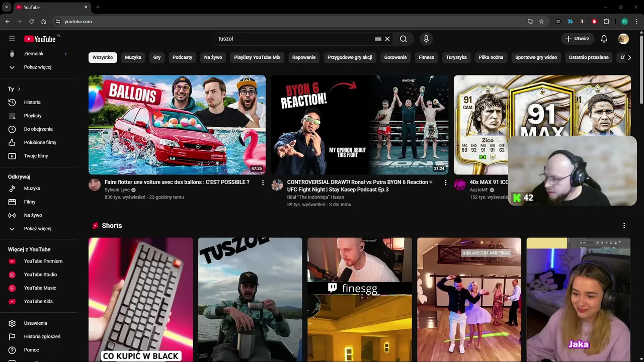Image resolution: width=644 pixels, height=362 pixels.
Task: Open the dancing couple Short thumbnail
Action: pos(469,300)
